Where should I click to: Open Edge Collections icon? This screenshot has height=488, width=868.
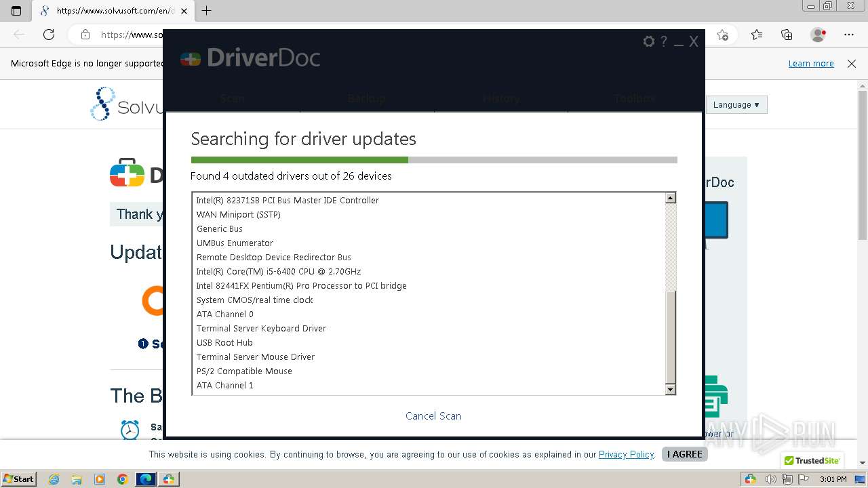tap(787, 35)
